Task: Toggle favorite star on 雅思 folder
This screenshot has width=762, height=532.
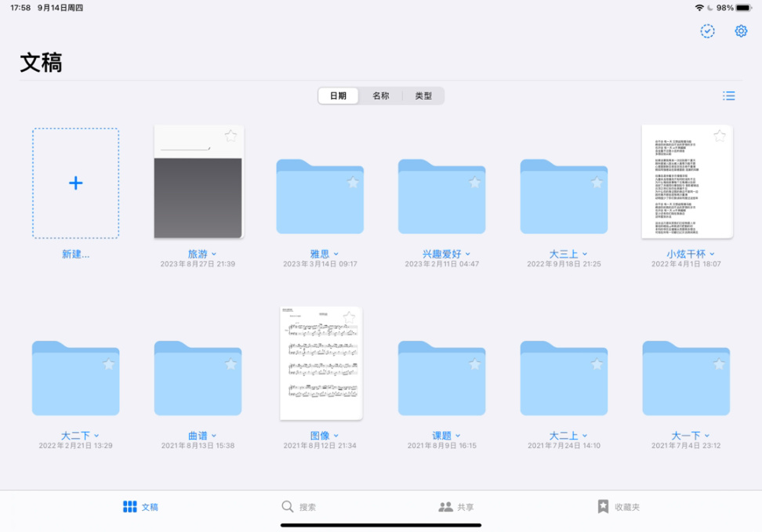Action: coord(353,183)
